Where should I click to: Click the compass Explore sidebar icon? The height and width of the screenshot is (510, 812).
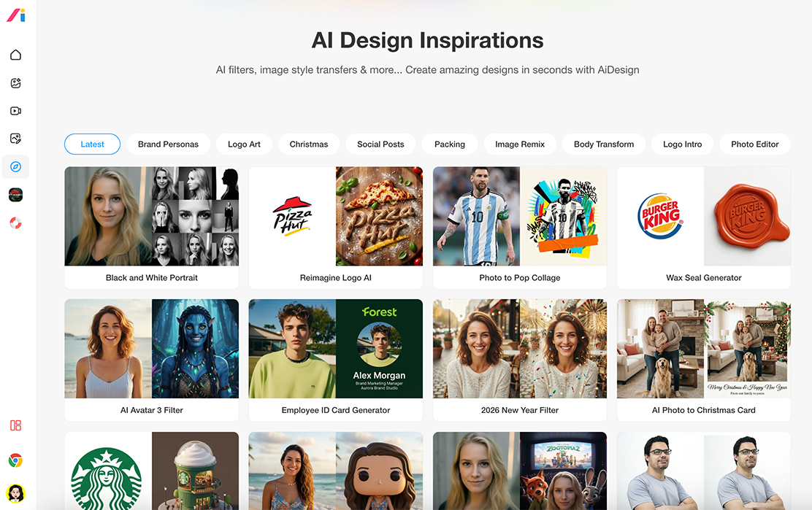(15, 166)
